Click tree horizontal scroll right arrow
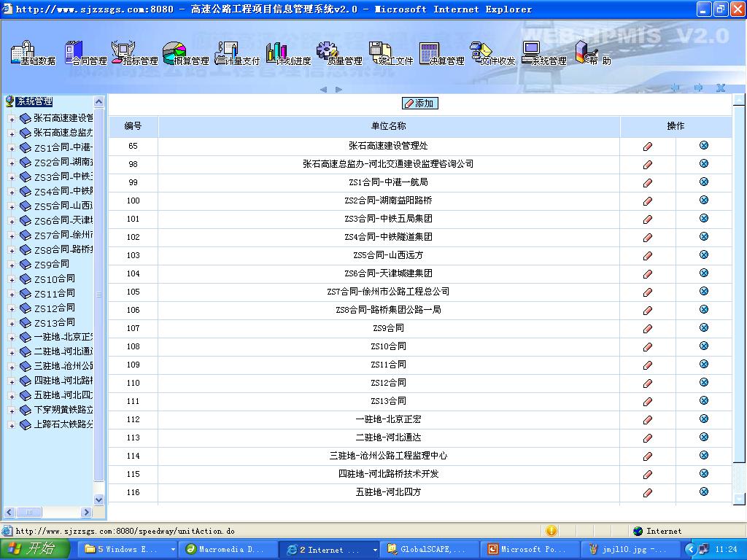Screen dimensions: 747x560 pyautogui.click(x=86, y=513)
